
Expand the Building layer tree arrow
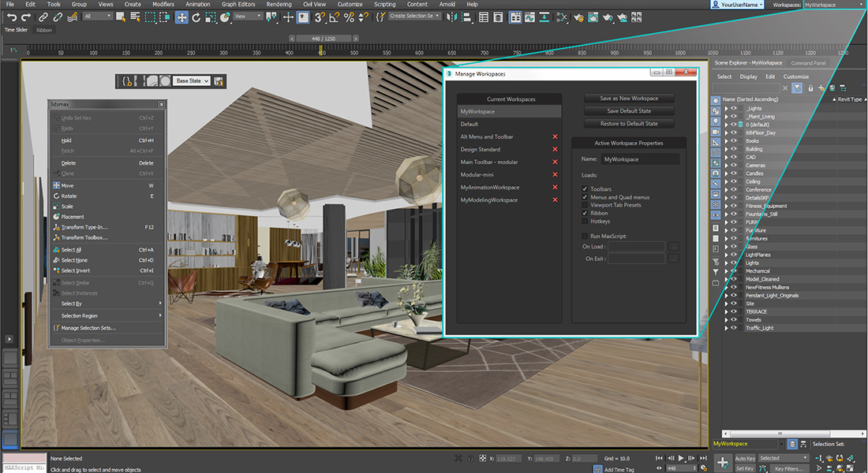point(726,149)
